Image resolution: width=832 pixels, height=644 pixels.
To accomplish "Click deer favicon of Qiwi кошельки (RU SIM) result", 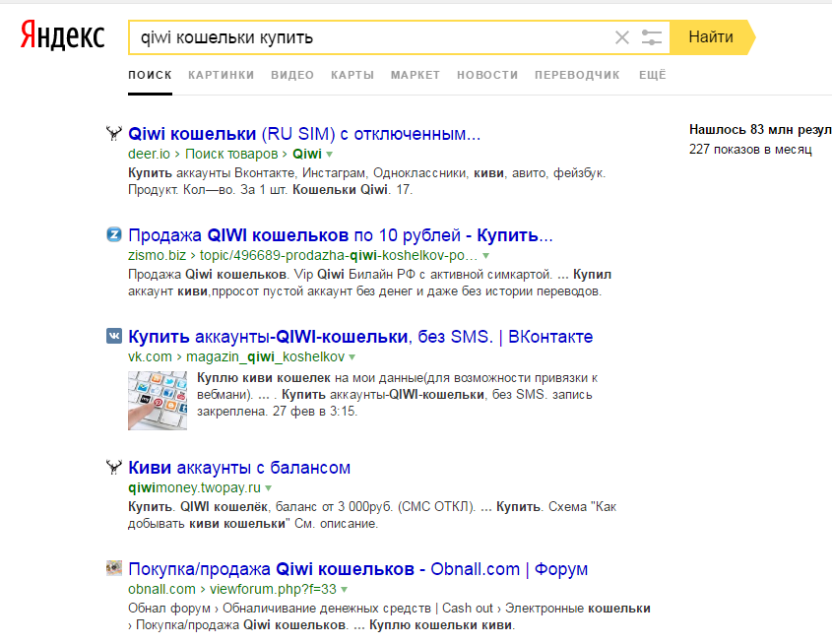I will click(x=114, y=133).
